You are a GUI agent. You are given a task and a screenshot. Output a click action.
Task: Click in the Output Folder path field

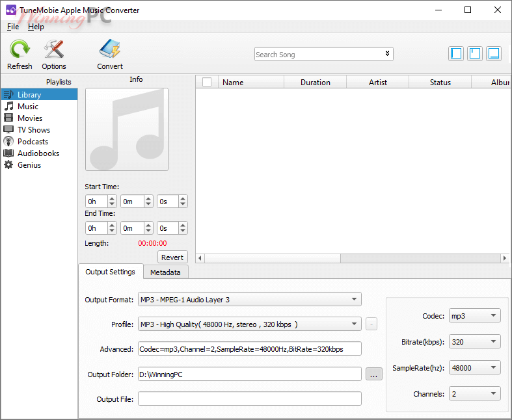pyautogui.click(x=249, y=374)
